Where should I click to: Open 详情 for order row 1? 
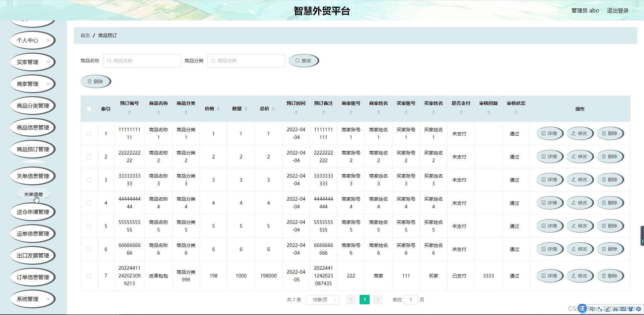549,133
